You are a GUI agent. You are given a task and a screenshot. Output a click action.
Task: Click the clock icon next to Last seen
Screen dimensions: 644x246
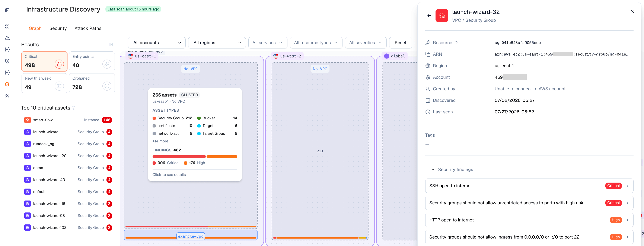428,112
